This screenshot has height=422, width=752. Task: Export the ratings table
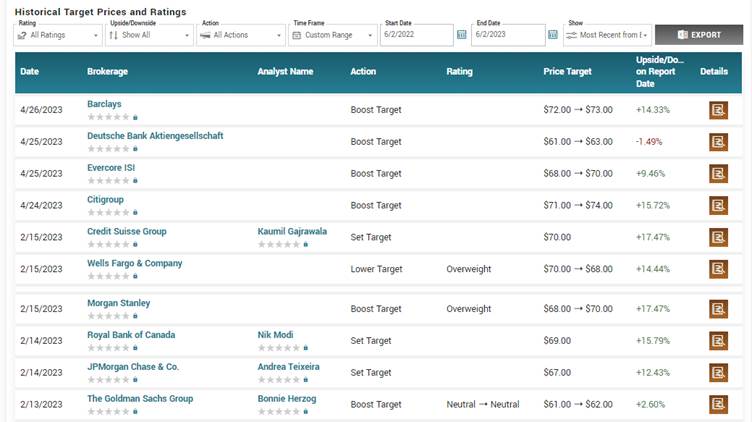click(x=699, y=35)
